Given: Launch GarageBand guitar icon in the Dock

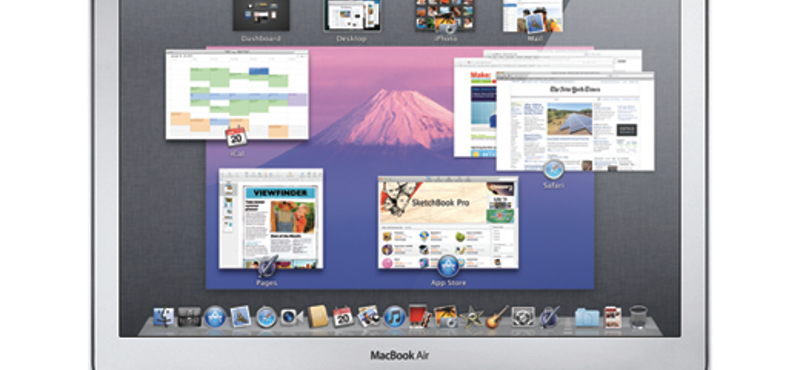Looking at the screenshot, I should [497, 317].
